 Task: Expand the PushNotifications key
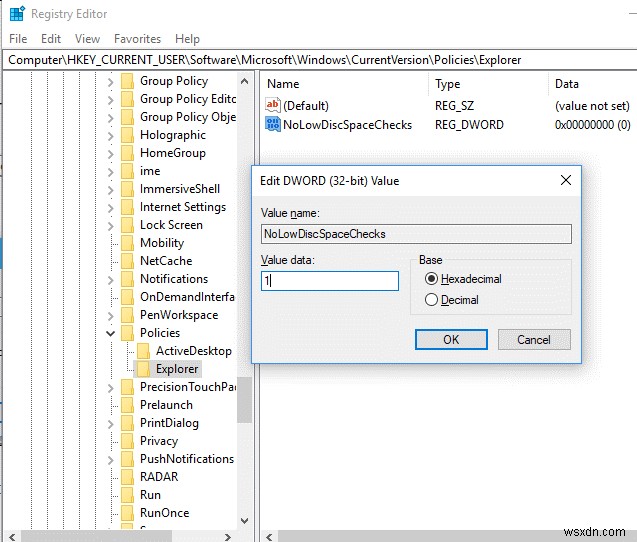[x=110, y=460]
